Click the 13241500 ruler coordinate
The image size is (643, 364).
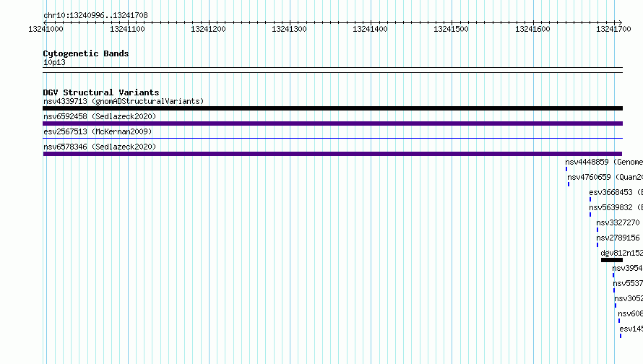[x=451, y=29]
